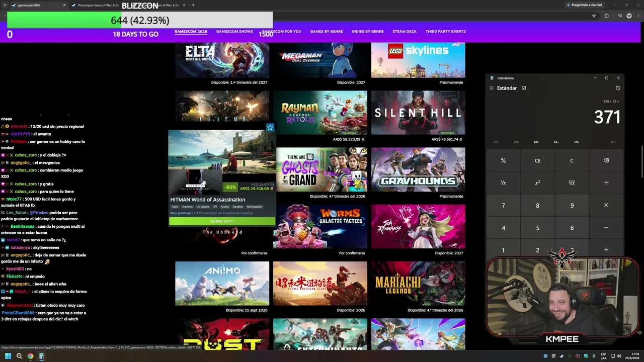This screenshot has width=644, height=362.
Task: Open the Showa American Story game card
Action: (320, 284)
